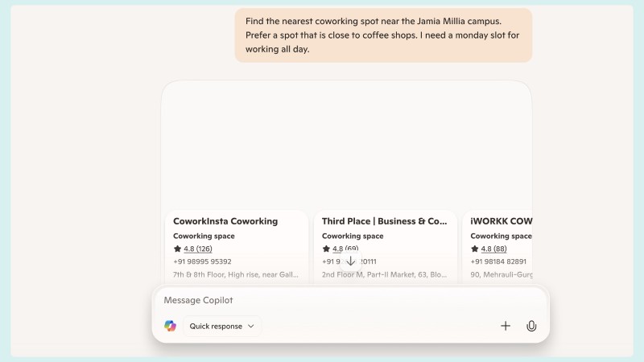
Task: Open the plus attachment menu
Action: click(x=506, y=326)
